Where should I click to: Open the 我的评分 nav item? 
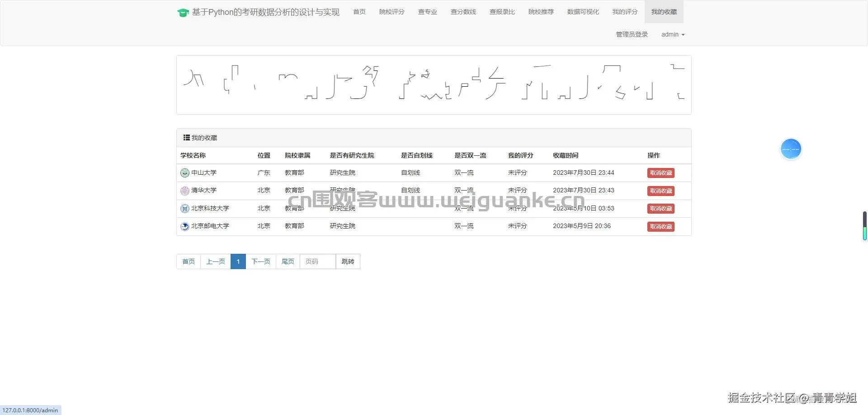pyautogui.click(x=625, y=12)
